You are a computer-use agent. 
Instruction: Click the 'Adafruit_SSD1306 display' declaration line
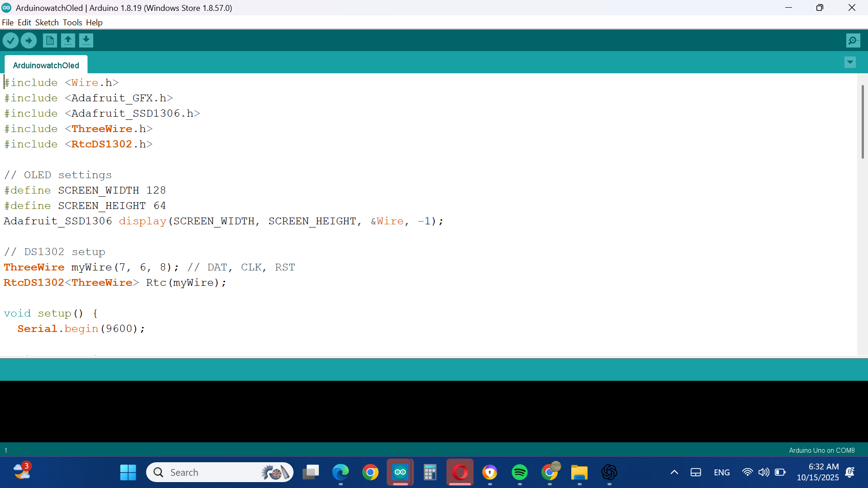tap(224, 221)
